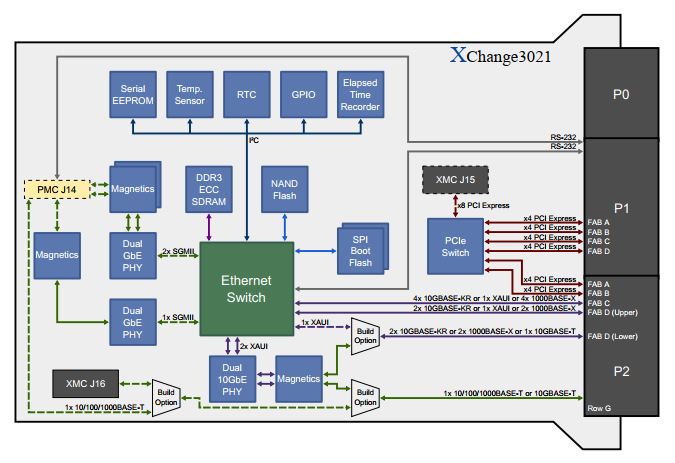675x463 pixels.
Task: Click the FAB C label in P2
Action: (x=598, y=303)
